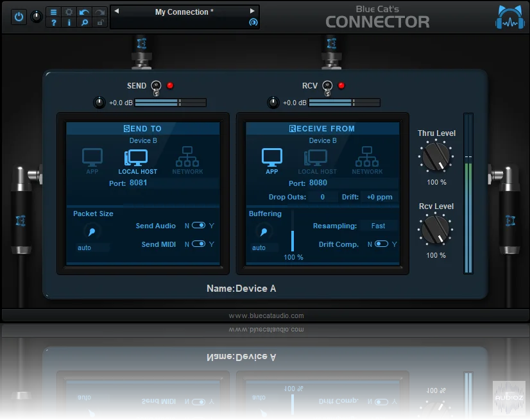Click the preset options circular icon
The height and width of the screenshot is (420, 530).
pos(253,22)
